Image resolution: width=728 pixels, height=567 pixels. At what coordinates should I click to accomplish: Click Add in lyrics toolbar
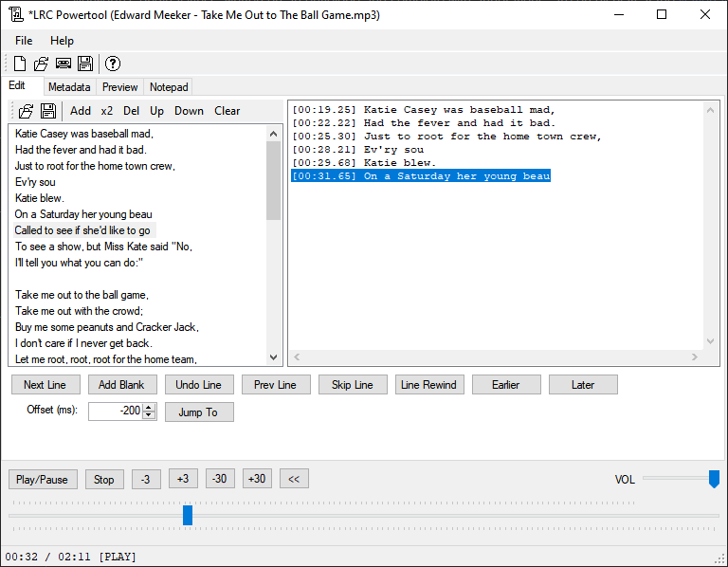(81, 111)
